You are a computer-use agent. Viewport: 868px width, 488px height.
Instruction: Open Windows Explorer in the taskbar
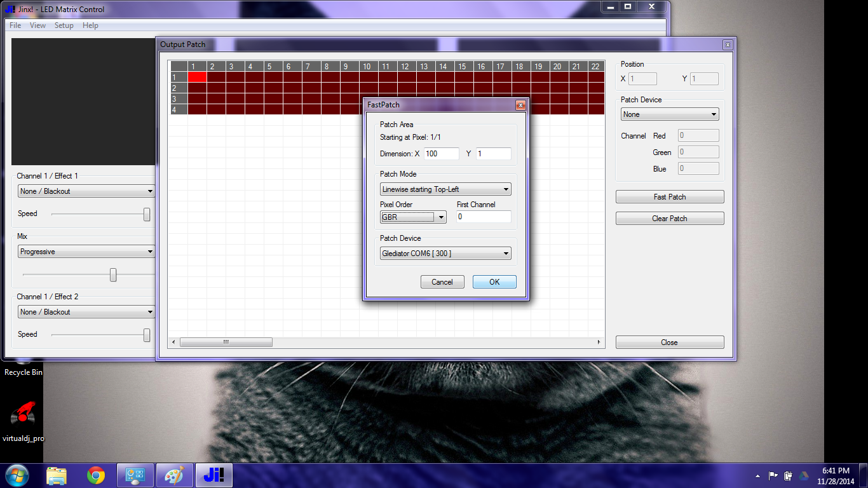(57, 475)
